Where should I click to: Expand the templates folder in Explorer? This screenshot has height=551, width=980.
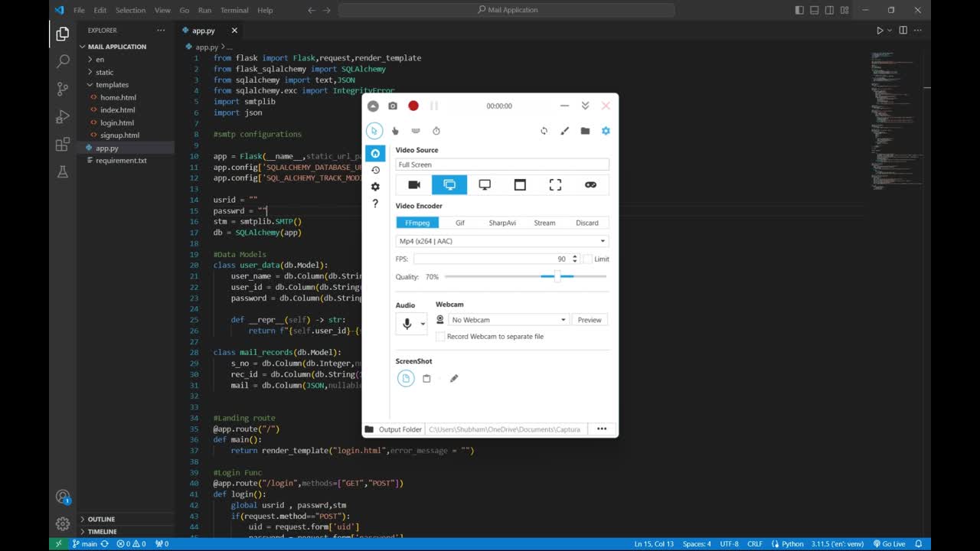[x=112, y=85]
